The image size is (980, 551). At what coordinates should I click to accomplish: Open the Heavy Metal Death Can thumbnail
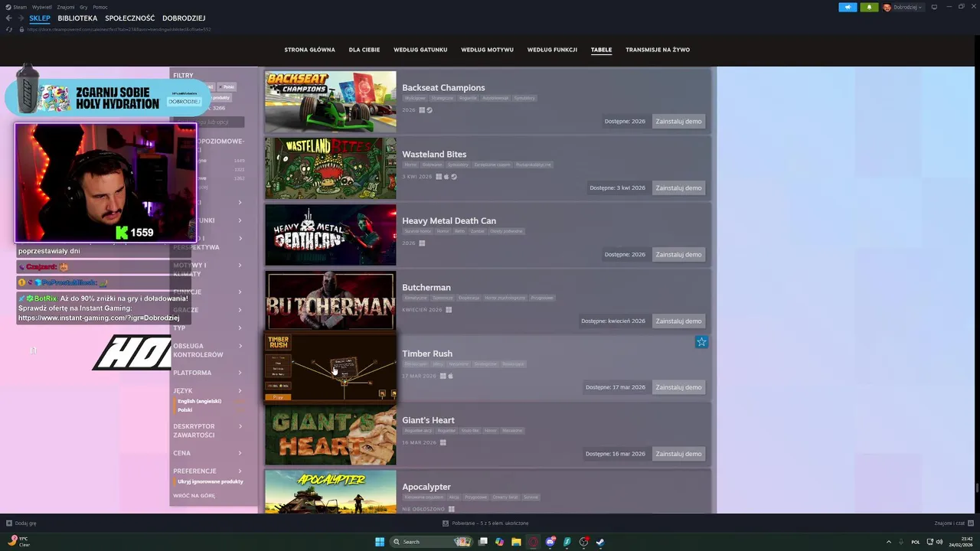(331, 235)
